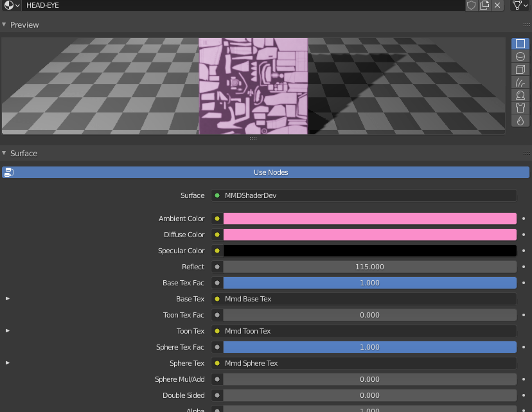Adjust the Base Tex Fac slider
The height and width of the screenshot is (412, 532).
369,283
